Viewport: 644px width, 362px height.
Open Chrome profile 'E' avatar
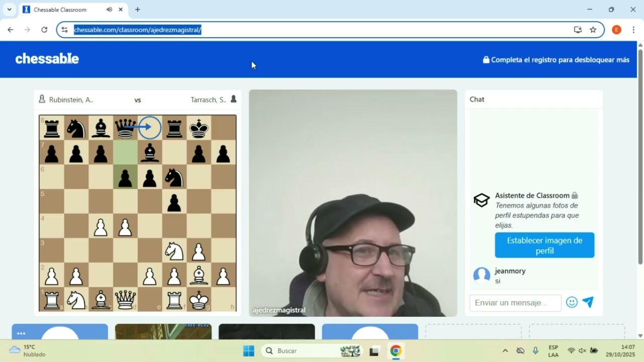616,30
